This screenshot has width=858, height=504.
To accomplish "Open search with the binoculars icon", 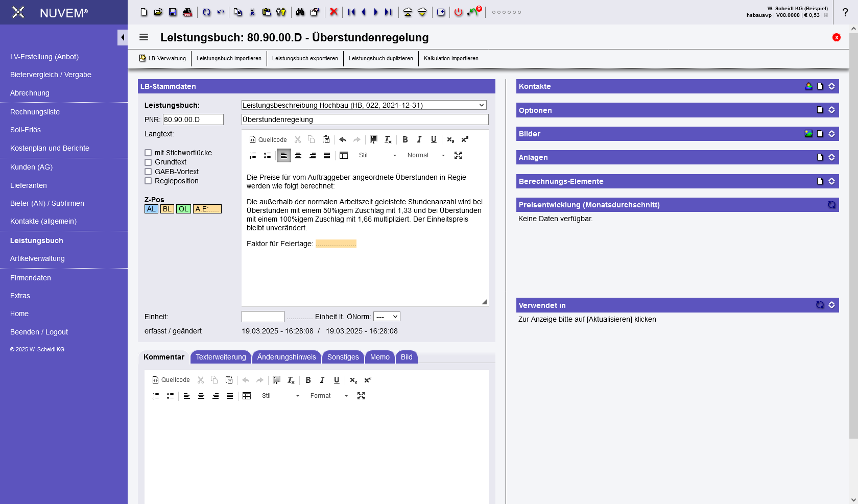I will tap(300, 12).
